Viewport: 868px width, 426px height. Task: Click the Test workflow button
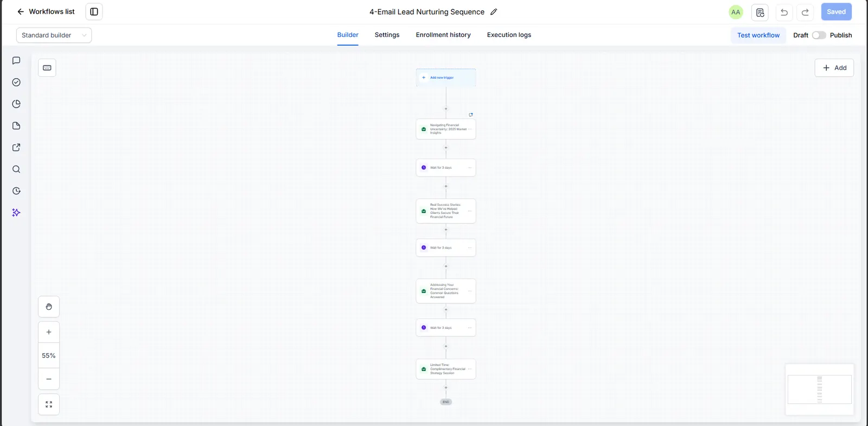[758, 35]
